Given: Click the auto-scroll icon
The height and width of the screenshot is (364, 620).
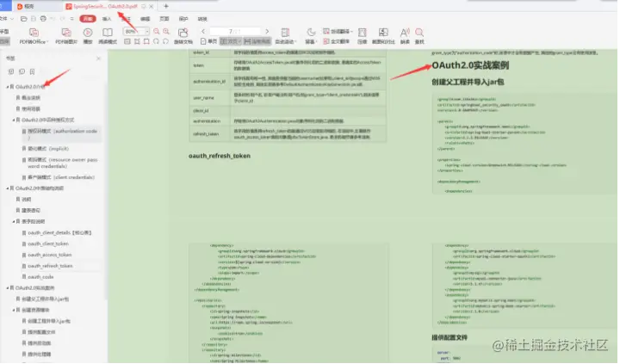Looking at the screenshot, I should coord(285,33).
